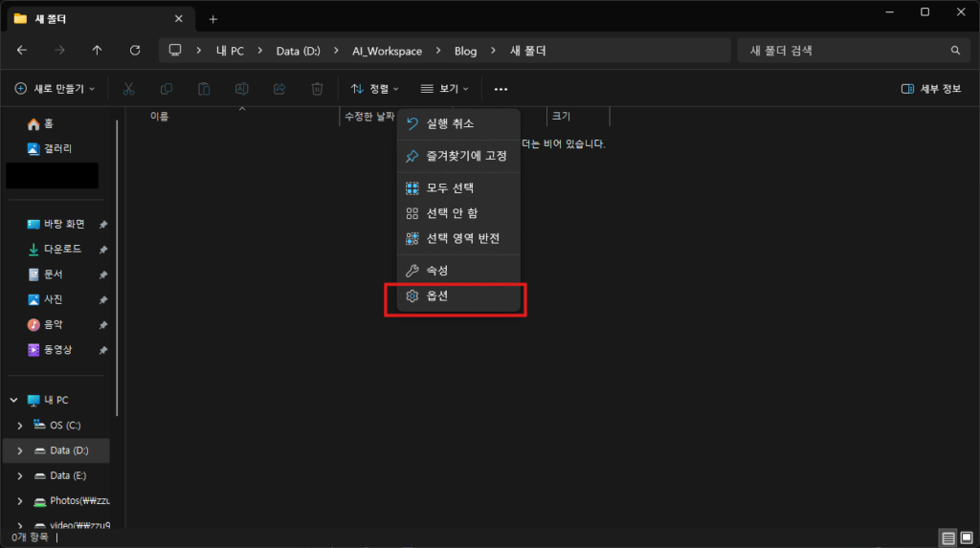This screenshot has height=548, width=980.
Task: Close the 새 폴더 tab
Action: [179, 19]
